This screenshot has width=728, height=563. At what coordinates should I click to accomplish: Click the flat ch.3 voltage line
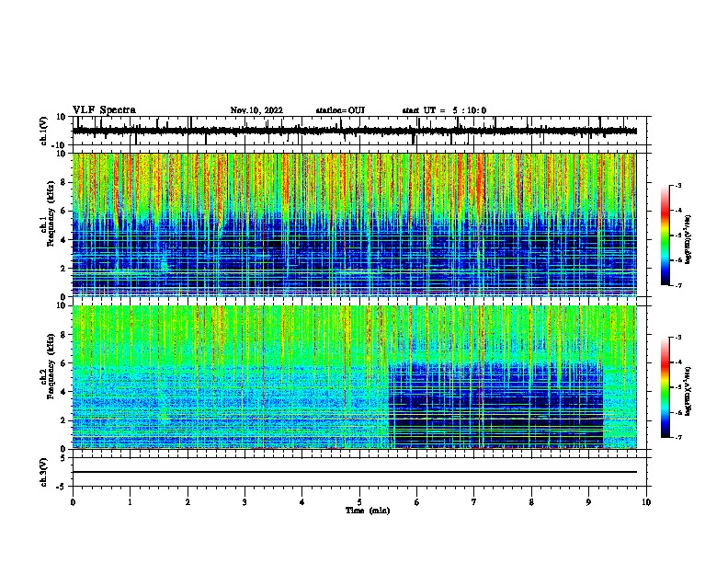[x=355, y=472]
